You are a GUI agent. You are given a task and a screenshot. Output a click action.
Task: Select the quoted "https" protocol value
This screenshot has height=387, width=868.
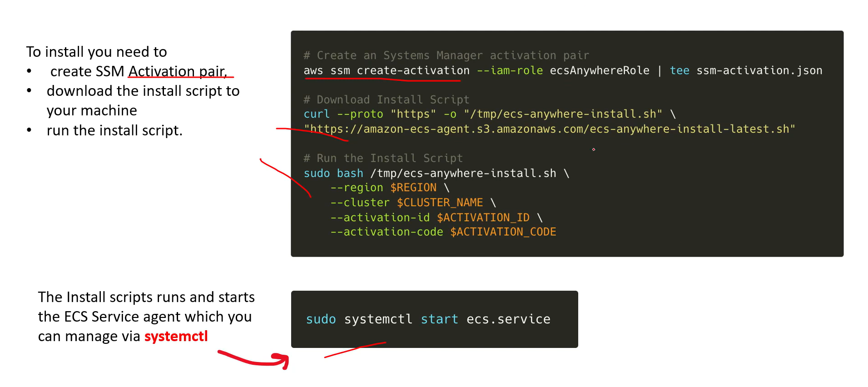(413, 114)
